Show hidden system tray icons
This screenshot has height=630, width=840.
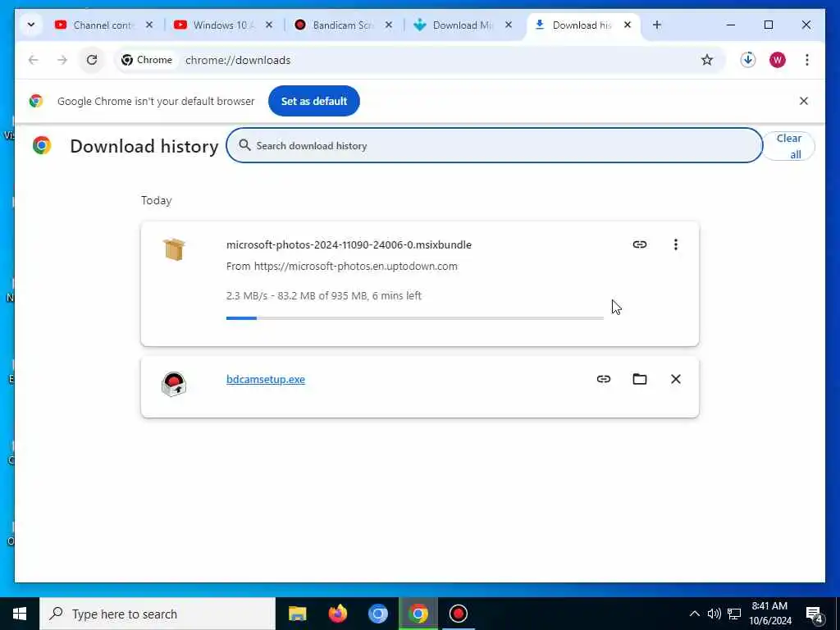[x=694, y=614]
